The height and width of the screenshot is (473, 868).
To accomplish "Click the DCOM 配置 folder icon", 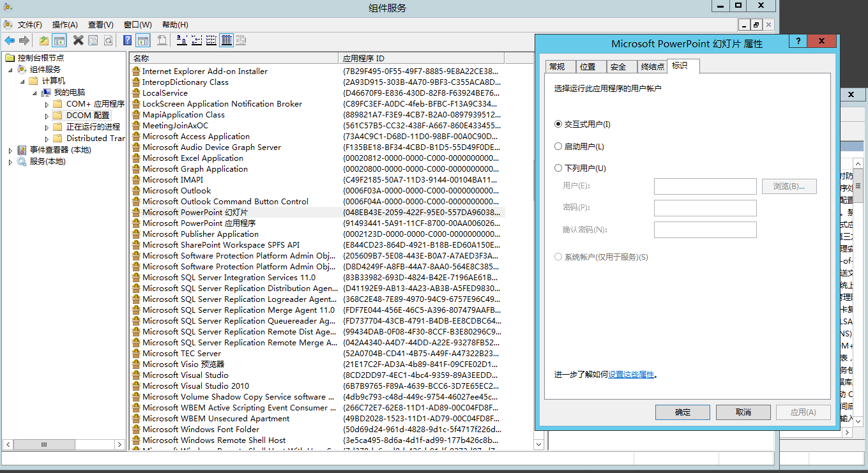I will pyautogui.click(x=58, y=116).
